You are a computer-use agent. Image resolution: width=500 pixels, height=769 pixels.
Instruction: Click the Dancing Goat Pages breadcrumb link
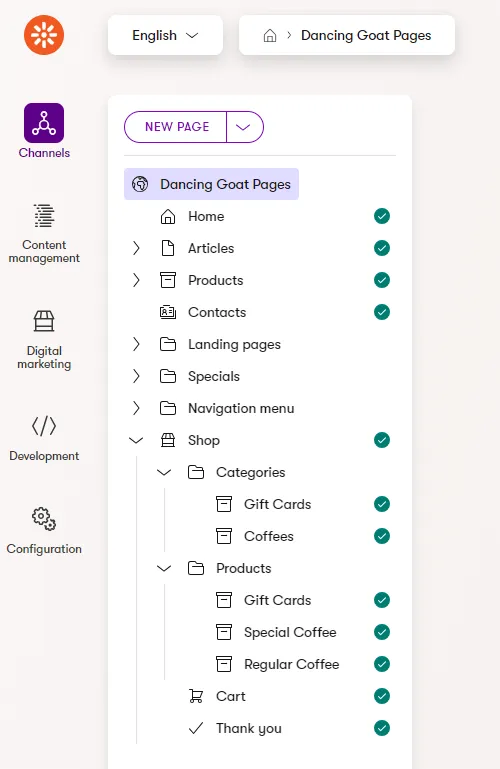366,35
